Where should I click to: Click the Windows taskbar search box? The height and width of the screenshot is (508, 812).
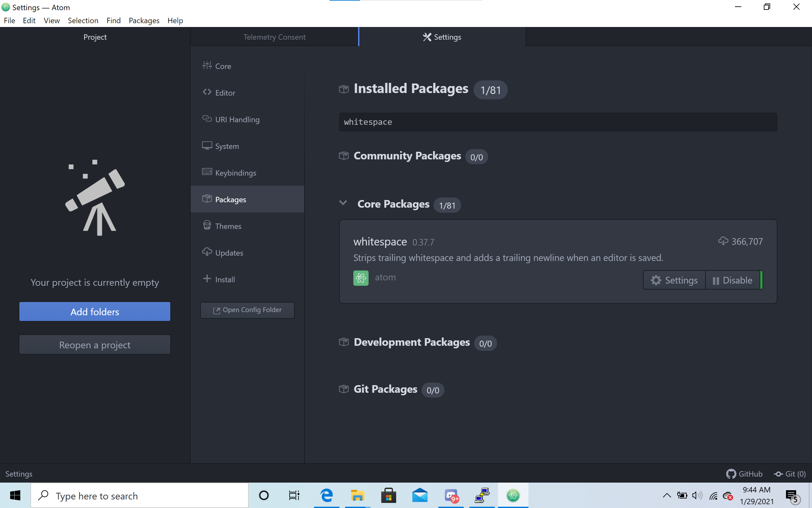pyautogui.click(x=140, y=496)
